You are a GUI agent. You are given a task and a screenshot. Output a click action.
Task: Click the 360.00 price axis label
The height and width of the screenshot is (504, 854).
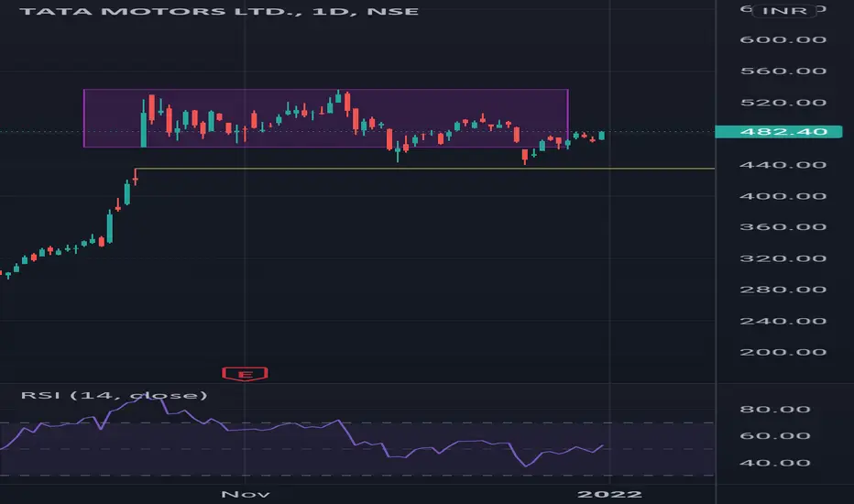pyautogui.click(x=783, y=226)
